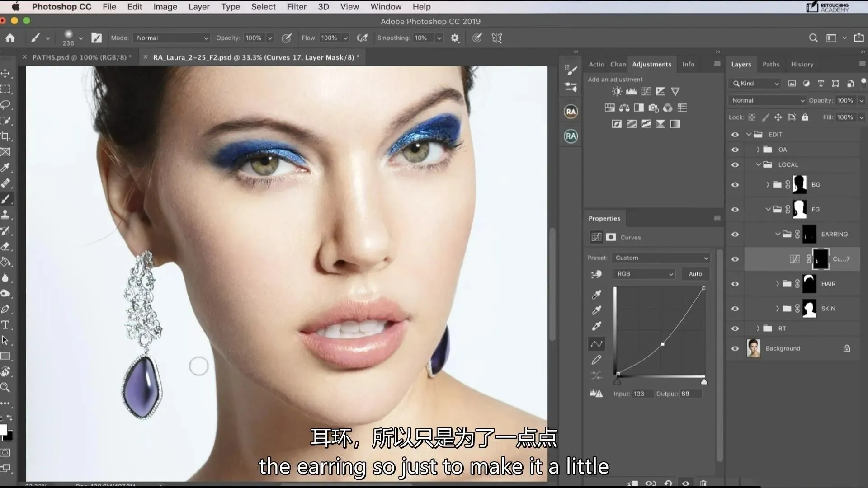Viewport: 868px width, 488px height.
Task: Open the Curves Preset dropdown
Action: (661, 258)
